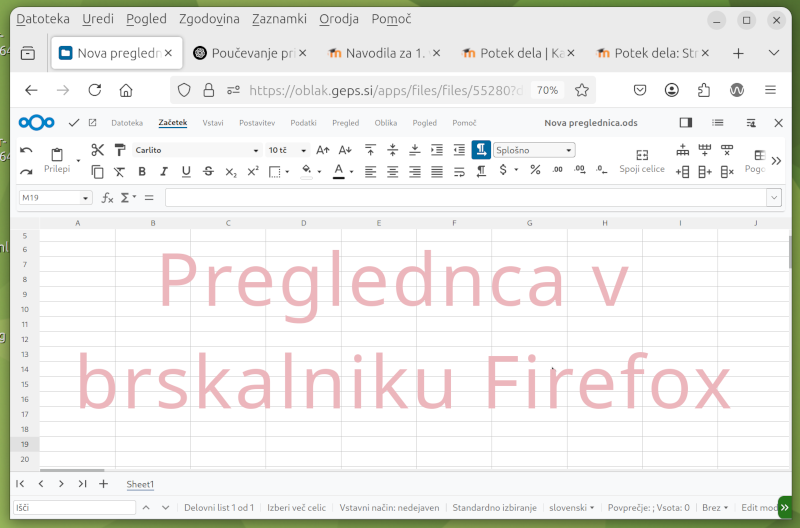Toggle left-to-right text direction
This screenshot has width=800, height=528.
pyautogui.click(x=481, y=150)
